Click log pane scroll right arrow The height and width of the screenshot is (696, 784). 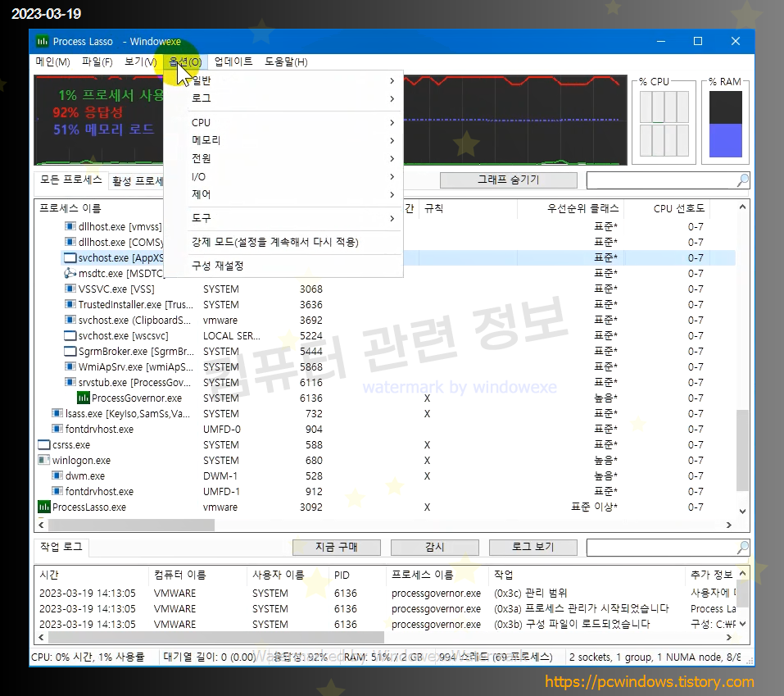729,638
